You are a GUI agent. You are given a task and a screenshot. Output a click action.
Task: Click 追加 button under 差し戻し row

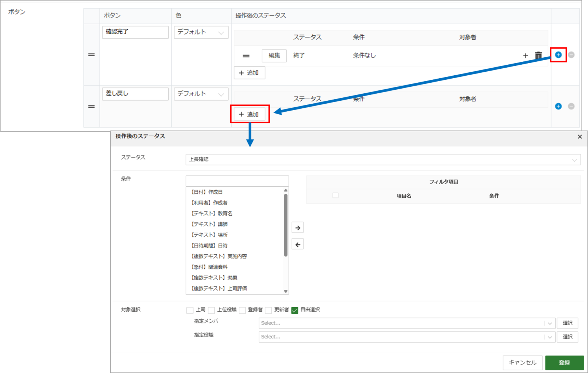250,114
